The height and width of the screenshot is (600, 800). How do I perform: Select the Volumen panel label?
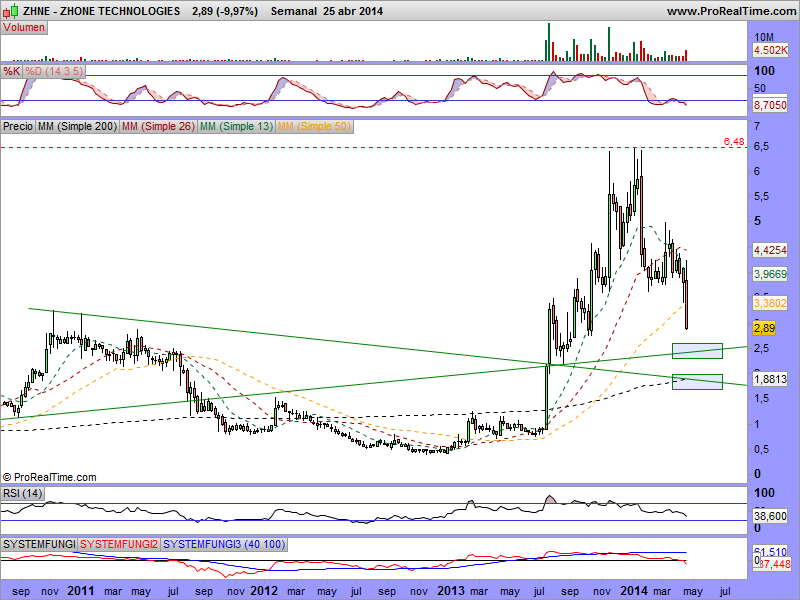click(x=23, y=28)
